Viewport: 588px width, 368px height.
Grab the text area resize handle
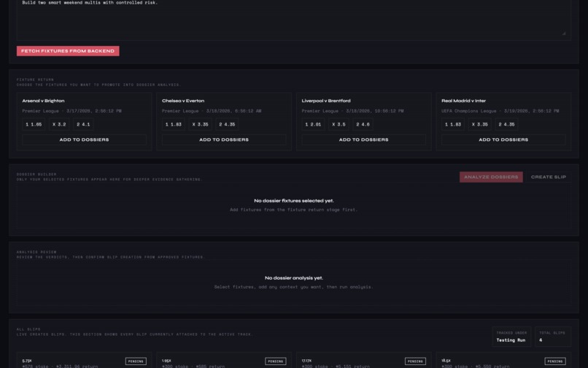[564, 34]
